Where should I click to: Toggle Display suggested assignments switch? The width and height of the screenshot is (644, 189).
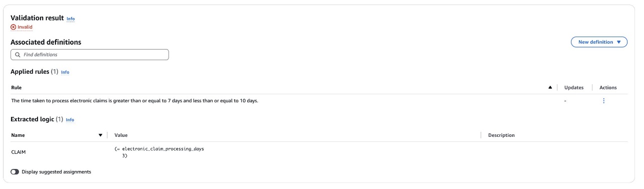15,172
